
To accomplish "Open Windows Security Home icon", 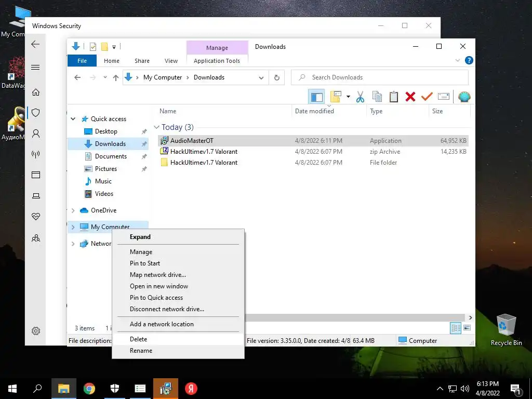I will coord(36,92).
